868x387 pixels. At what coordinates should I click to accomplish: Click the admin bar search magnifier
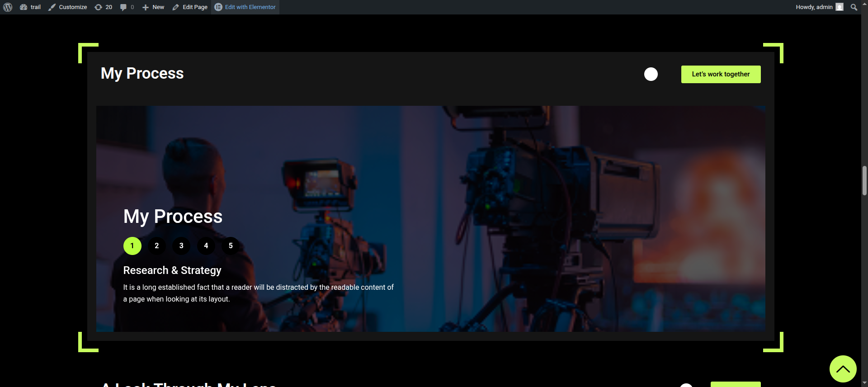tap(854, 7)
